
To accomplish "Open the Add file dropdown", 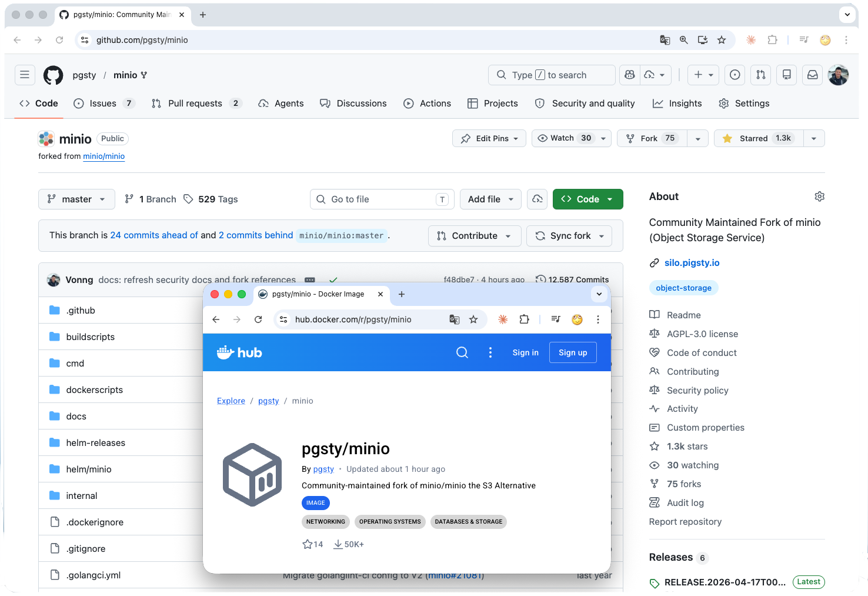I will [490, 199].
